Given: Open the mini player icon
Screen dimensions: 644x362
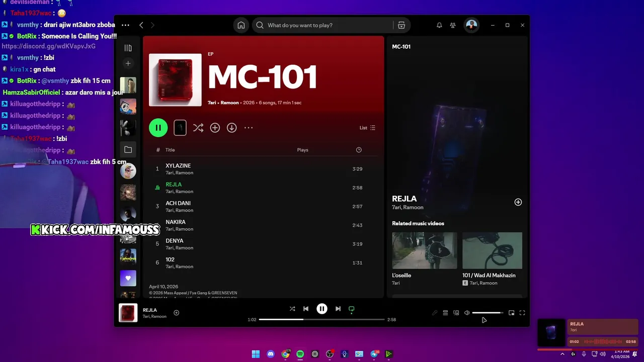Looking at the screenshot, I should pos(512,313).
